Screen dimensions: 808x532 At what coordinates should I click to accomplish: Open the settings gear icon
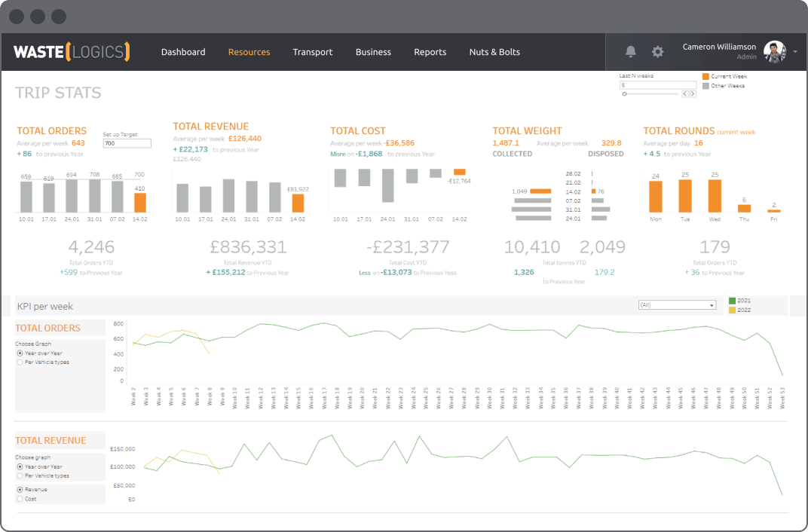pos(657,51)
